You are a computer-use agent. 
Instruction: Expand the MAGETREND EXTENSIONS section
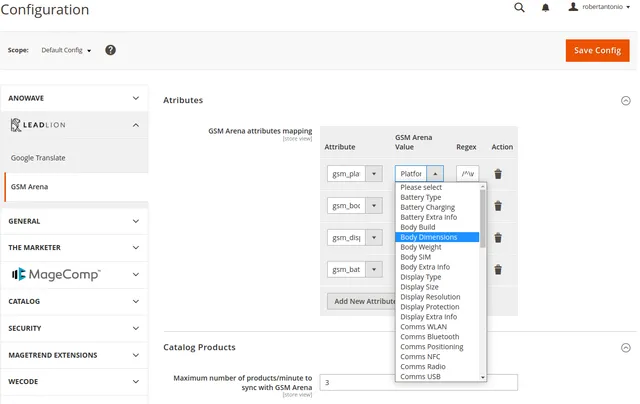click(x=74, y=355)
